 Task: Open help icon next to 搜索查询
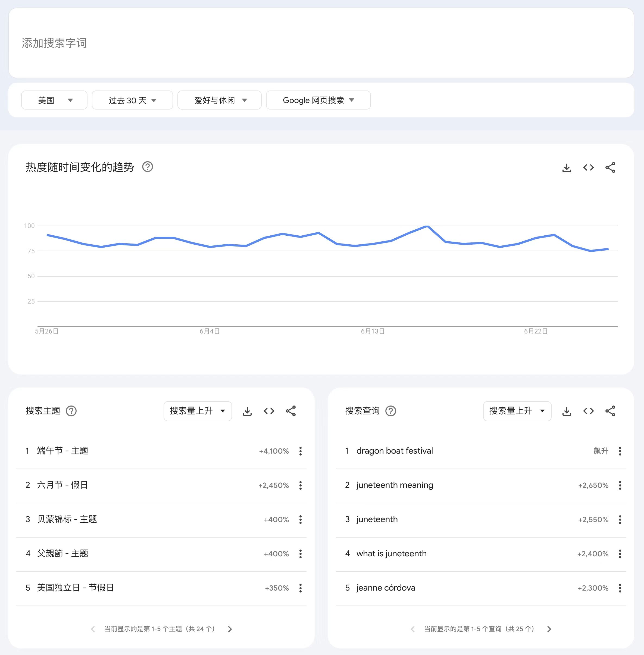click(x=391, y=411)
